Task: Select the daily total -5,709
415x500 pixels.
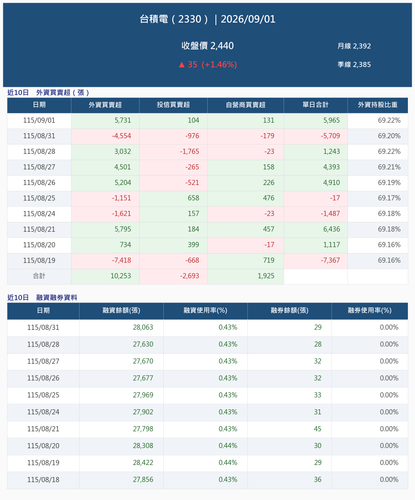Action: pyautogui.click(x=330, y=136)
